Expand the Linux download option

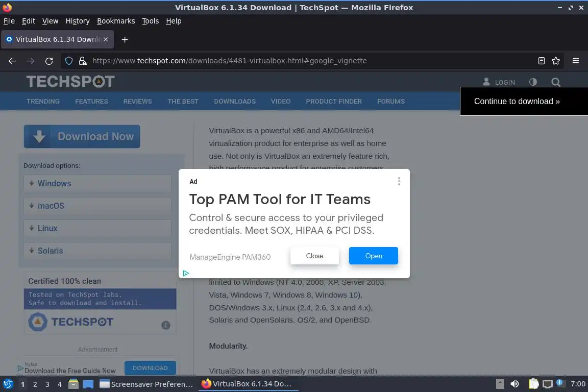pos(97,228)
